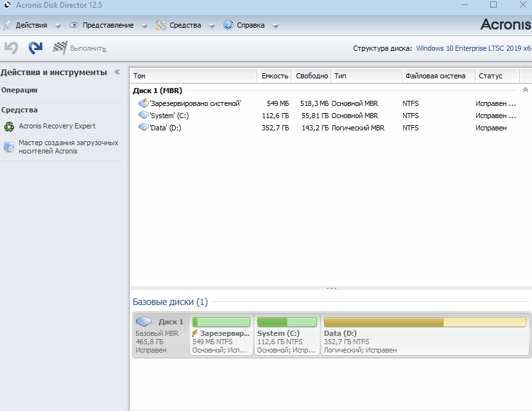Image resolution: width=532 pixels, height=411 pixels.
Task: Click the Логический; Исправен text under Data (D:)
Action: coord(360,350)
